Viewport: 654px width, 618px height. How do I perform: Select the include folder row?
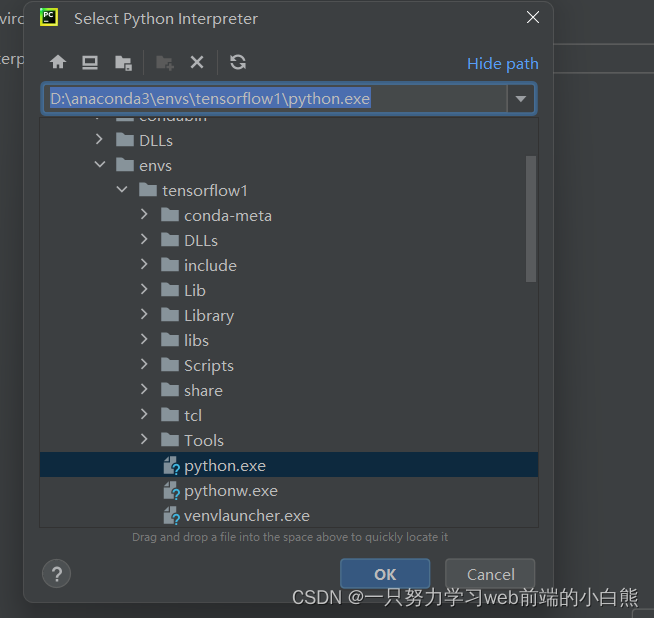coord(289,265)
